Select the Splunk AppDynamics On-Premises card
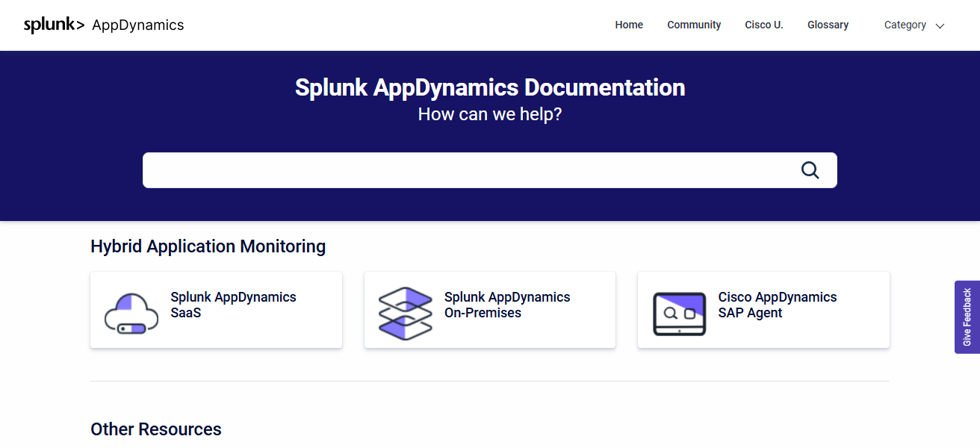 click(489, 310)
